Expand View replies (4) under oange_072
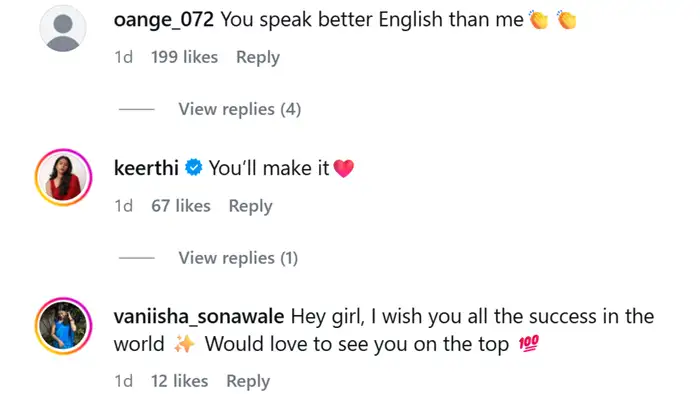Image resolution: width=700 pixels, height=394 pixels. tap(240, 109)
